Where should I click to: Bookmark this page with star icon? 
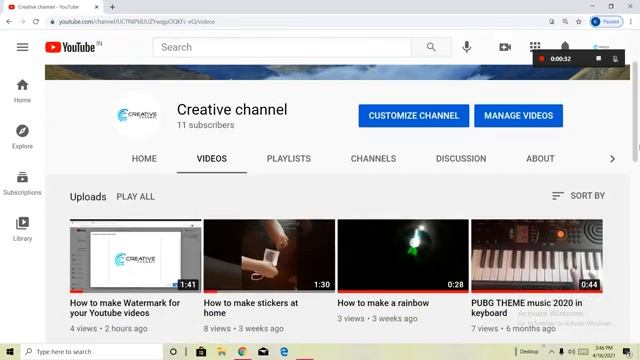coord(579,22)
